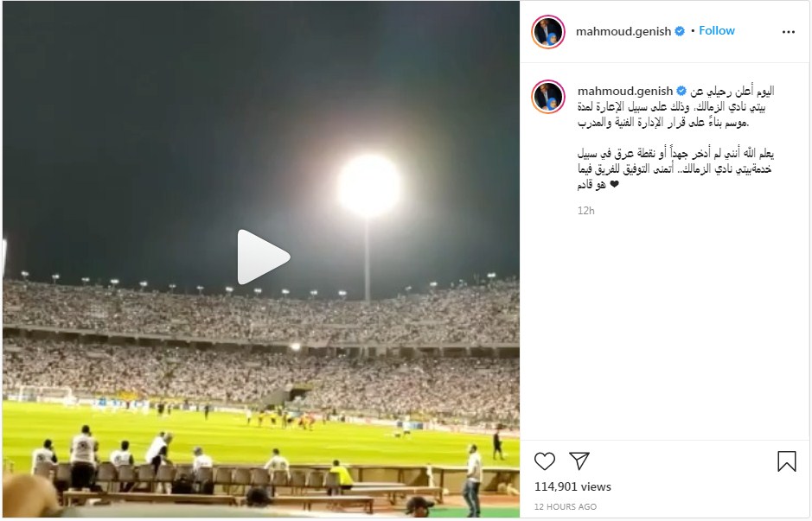Click the 12 HOURS AGO timestamp
The width and height of the screenshot is (812, 521).
[565, 506]
